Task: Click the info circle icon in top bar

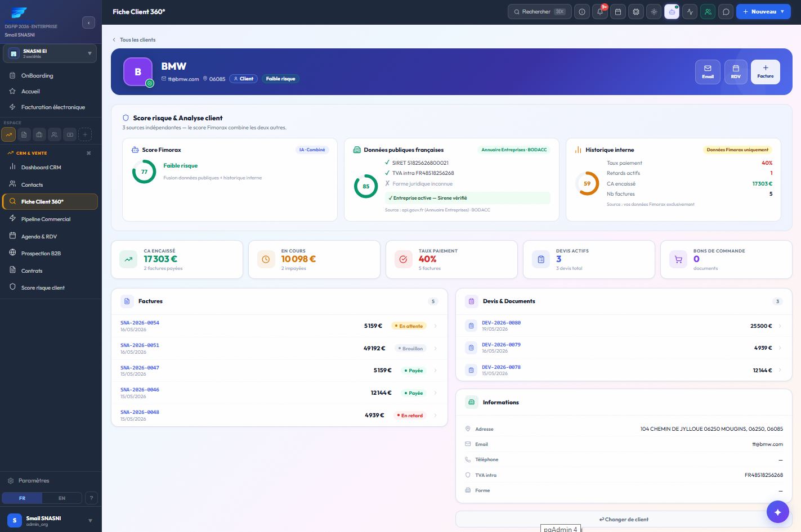Action: 582,12
